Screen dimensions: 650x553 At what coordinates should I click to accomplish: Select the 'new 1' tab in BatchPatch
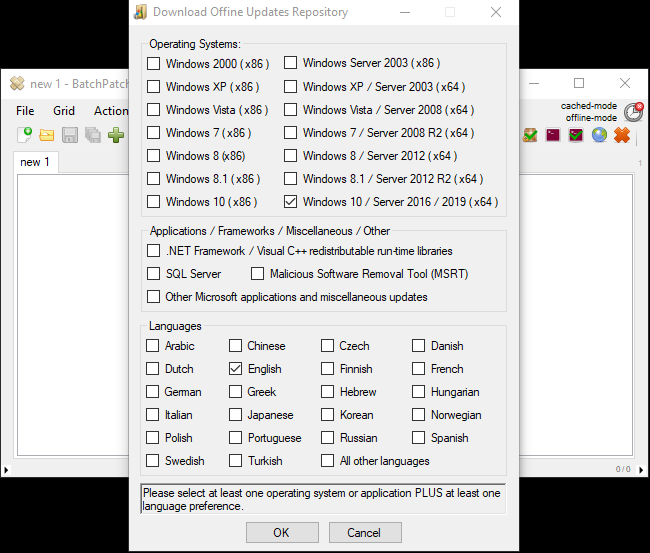point(35,162)
